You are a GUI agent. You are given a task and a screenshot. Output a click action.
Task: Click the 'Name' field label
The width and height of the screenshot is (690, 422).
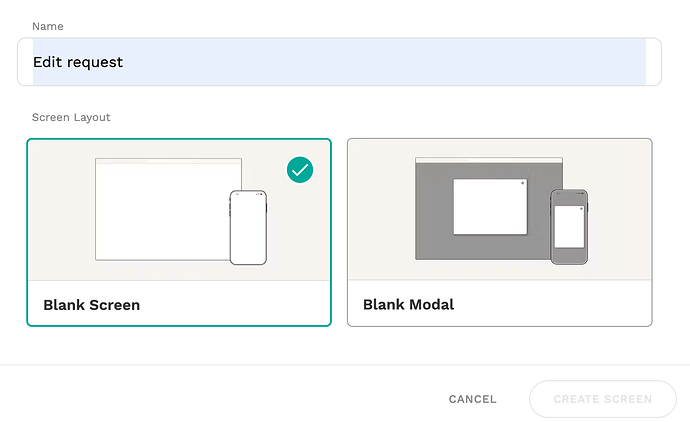(x=48, y=26)
